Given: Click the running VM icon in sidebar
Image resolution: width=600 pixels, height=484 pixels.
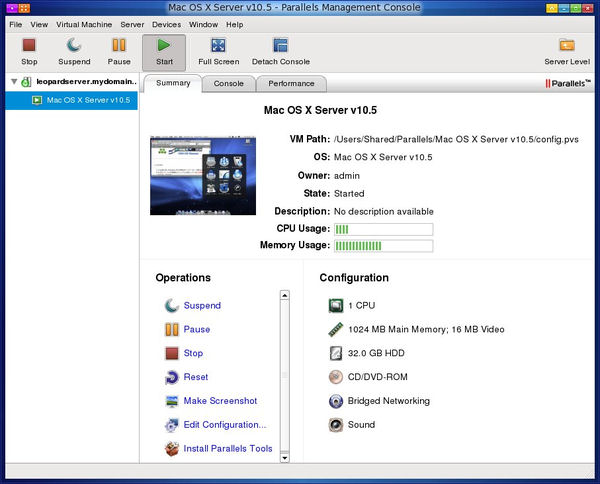Looking at the screenshot, I should click(x=37, y=100).
